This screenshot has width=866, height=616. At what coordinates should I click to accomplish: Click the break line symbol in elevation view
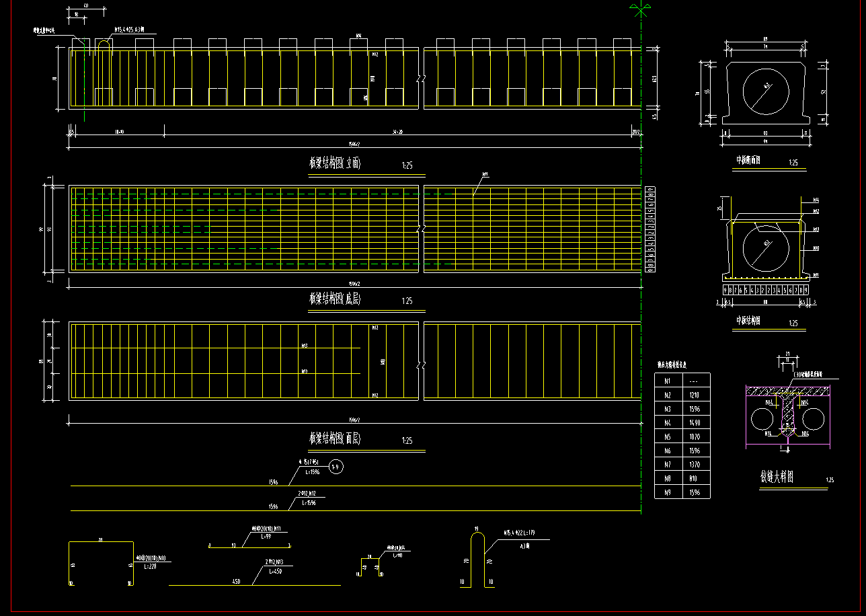click(421, 79)
